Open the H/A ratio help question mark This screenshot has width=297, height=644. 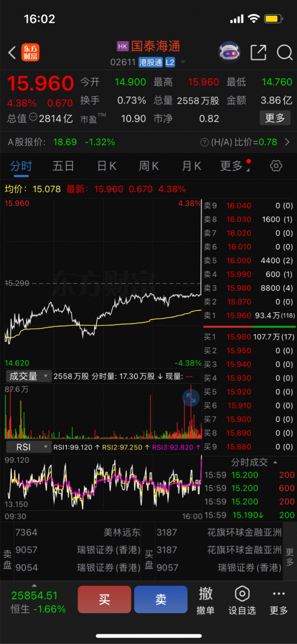coord(205,142)
